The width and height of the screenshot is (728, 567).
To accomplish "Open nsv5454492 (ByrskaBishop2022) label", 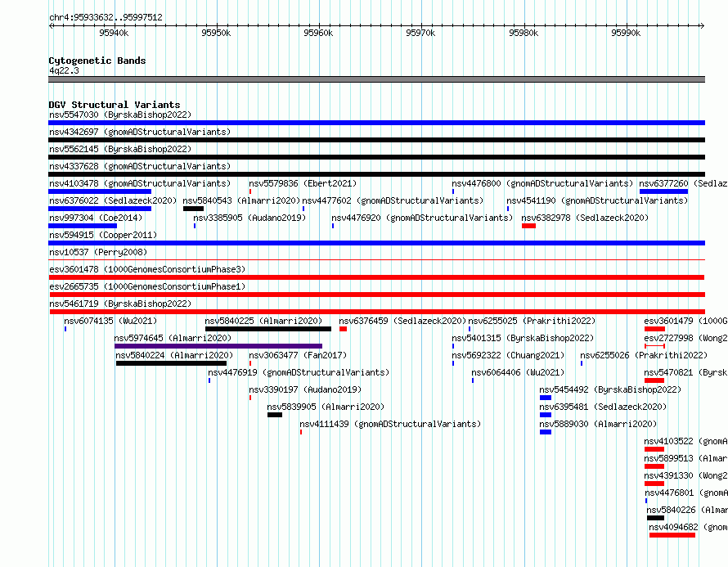I will pos(610,389).
